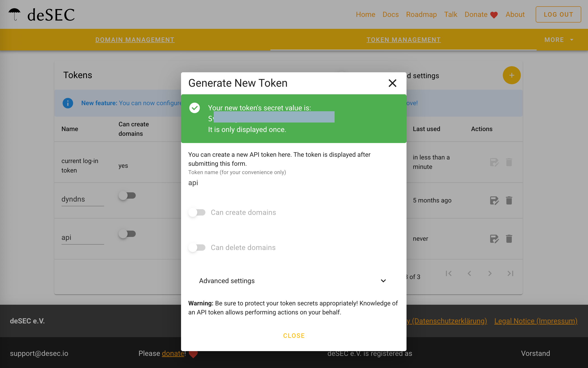Click the Token name input field

[294, 183]
